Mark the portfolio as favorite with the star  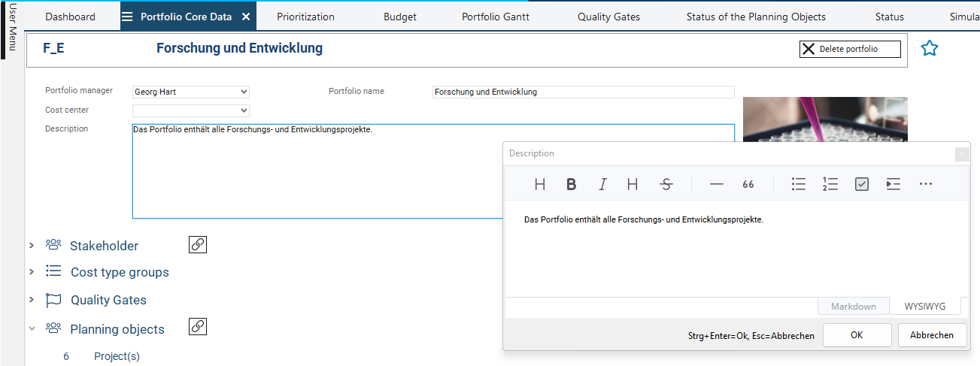point(930,49)
